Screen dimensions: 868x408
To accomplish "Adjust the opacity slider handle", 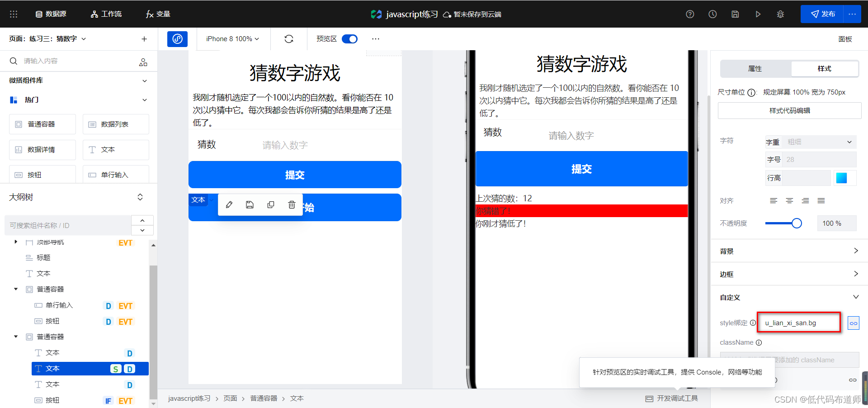I will pos(797,223).
